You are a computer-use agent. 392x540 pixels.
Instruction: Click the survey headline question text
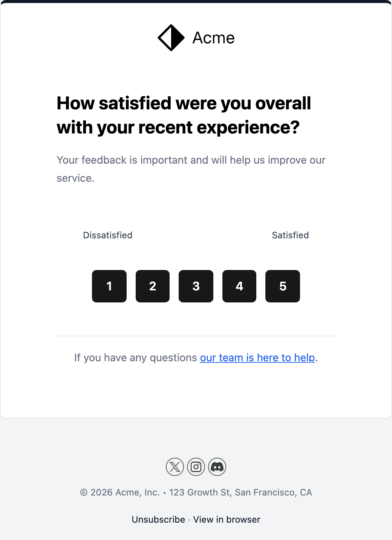click(184, 115)
